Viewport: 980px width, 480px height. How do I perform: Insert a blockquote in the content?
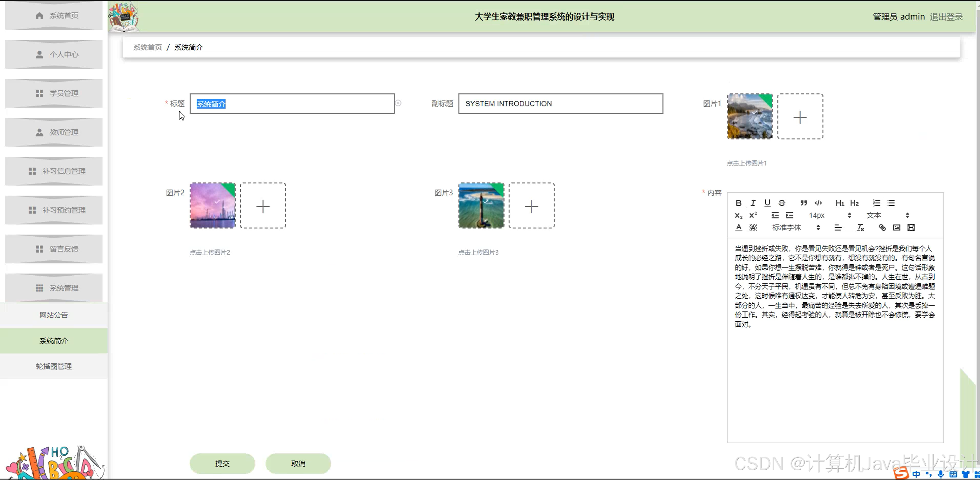pos(803,203)
